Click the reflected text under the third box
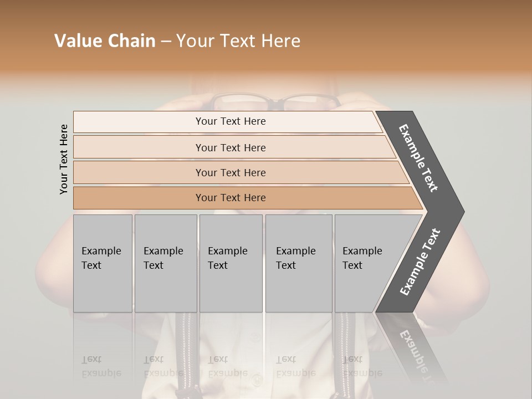 pyautogui.click(x=227, y=366)
